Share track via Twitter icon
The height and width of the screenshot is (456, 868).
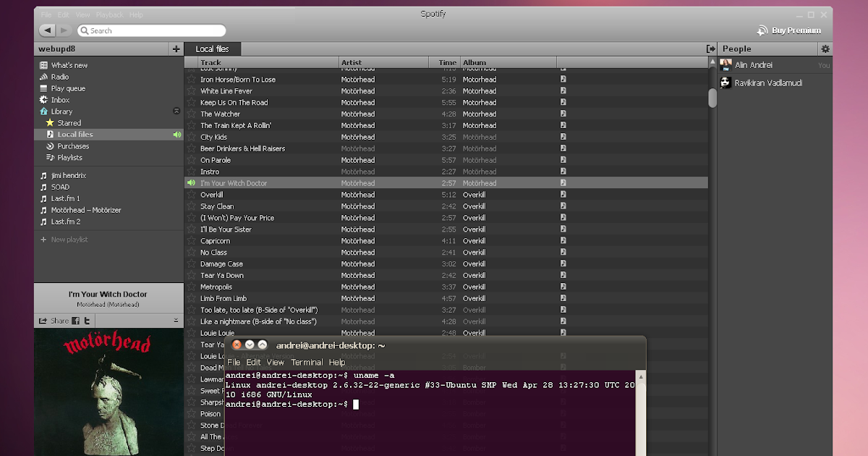coord(87,321)
